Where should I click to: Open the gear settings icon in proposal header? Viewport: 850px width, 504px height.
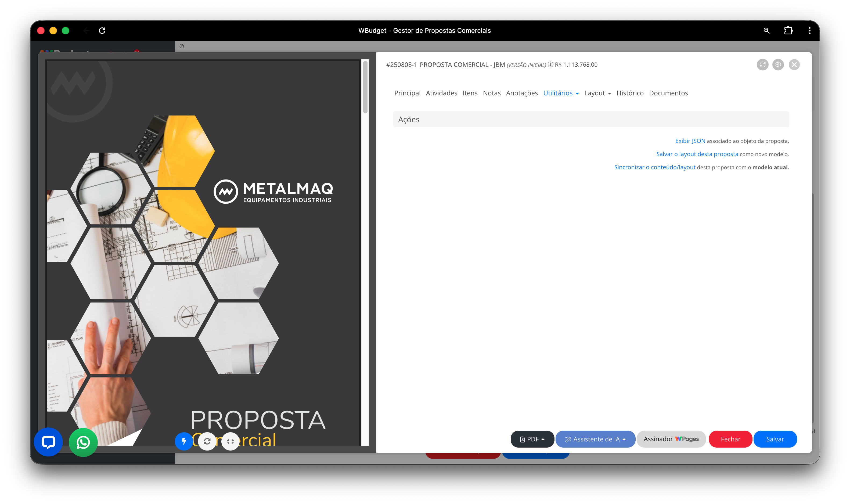[x=778, y=64]
